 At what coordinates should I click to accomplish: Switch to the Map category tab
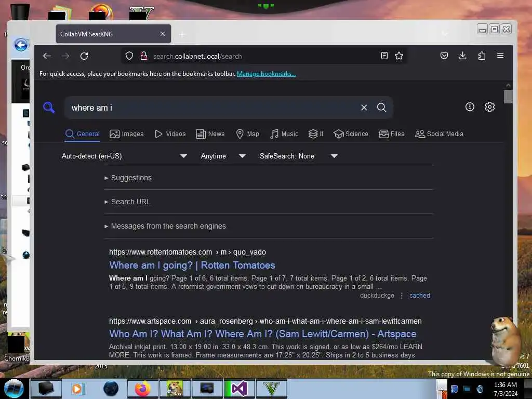pos(248,134)
